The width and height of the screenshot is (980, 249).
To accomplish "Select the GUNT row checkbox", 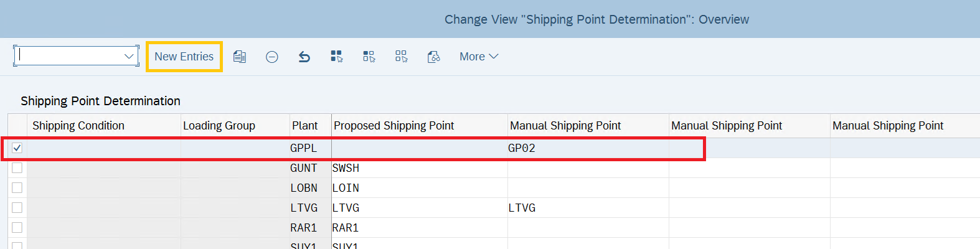I will click(17, 168).
